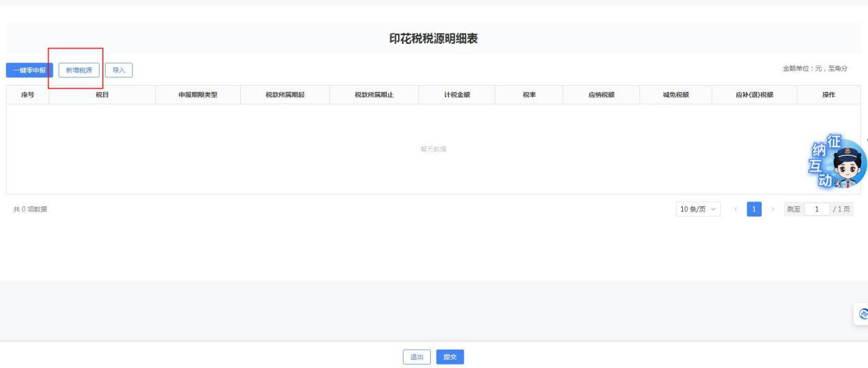The image size is (868, 368).
Task: Exit using the 退出 button
Action: [x=417, y=357]
